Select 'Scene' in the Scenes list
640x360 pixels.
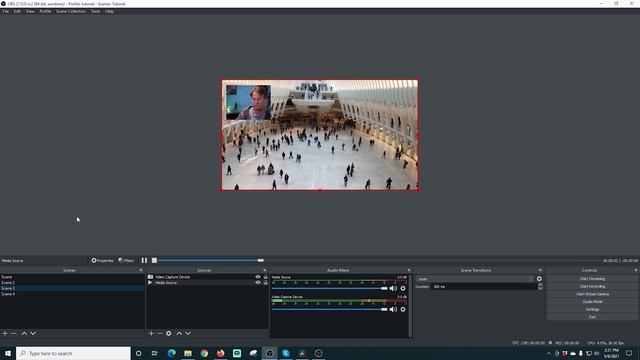[72, 277]
